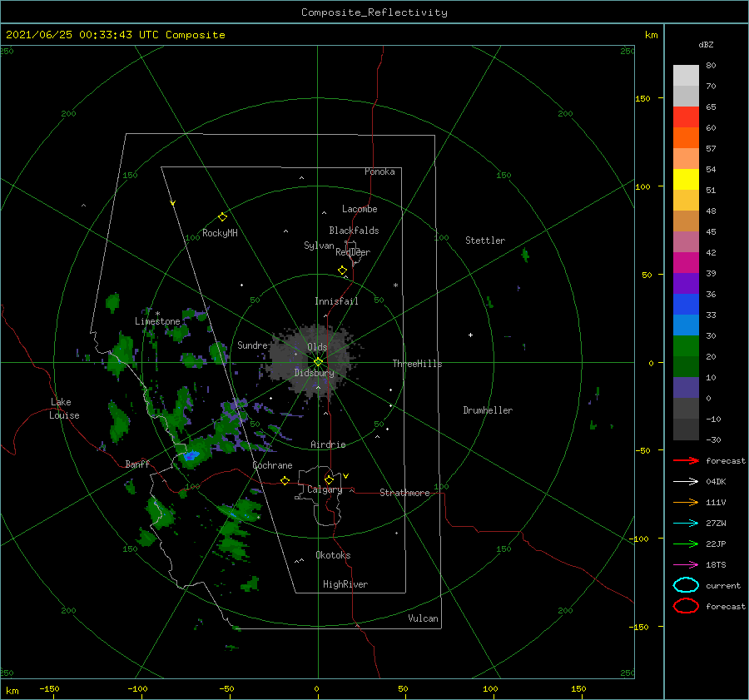Click the Banff label
The height and width of the screenshot is (700, 749).
pyautogui.click(x=137, y=464)
